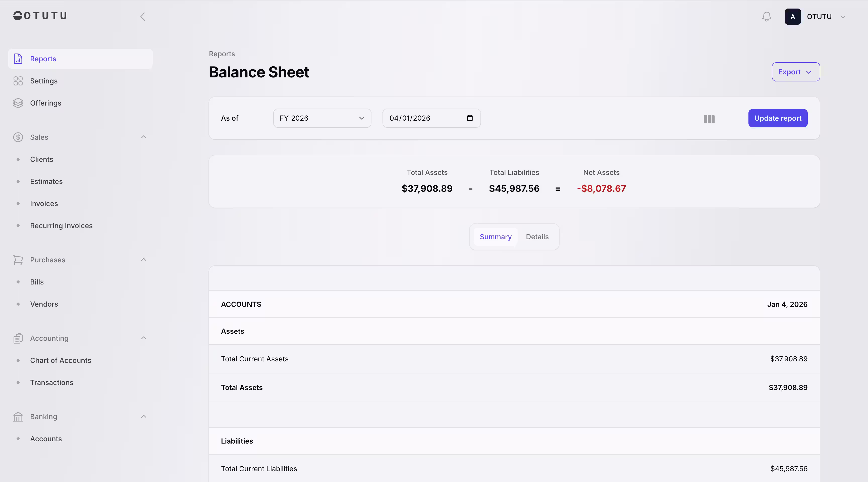Collapse the sidebar with the back chevron
Screen dimensions: 868x482
tap(143, 16)
